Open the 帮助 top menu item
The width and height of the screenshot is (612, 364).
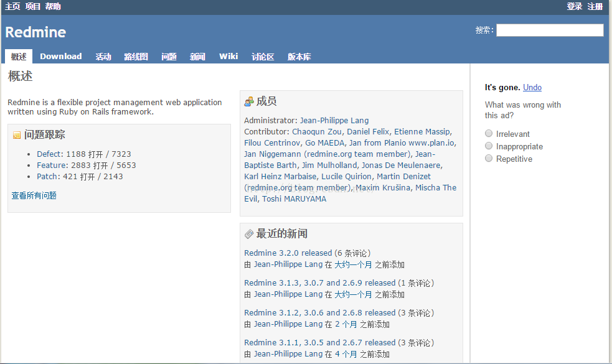click(53, 7)
